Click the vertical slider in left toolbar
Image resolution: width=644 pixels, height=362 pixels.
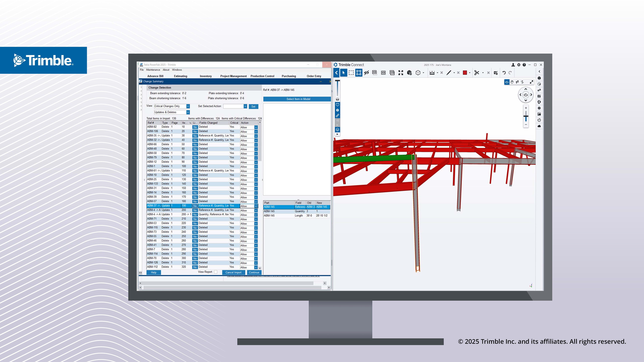(337, 88)
